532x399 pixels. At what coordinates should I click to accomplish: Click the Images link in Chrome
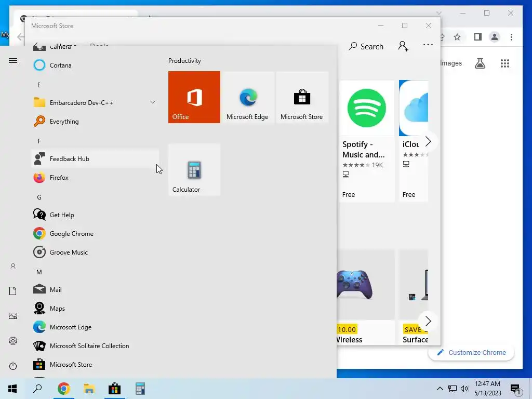point(451,63)
